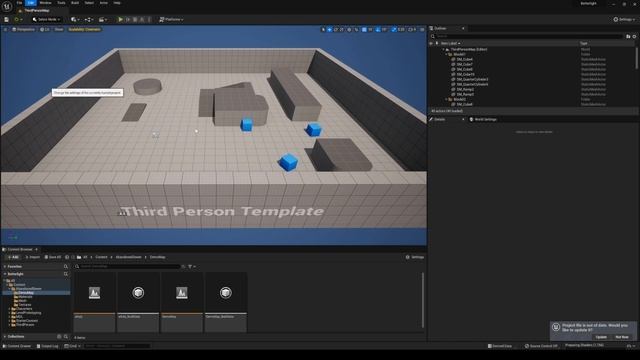Viewport: 640px width, 360px height.
Task: Open the Perspective view mode dropdown
Action: (24, 29)
